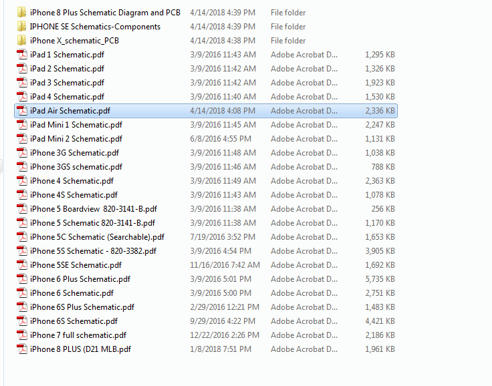492x386 pixels.
Task: Click the size value '788 KB'
Action: 383,167
